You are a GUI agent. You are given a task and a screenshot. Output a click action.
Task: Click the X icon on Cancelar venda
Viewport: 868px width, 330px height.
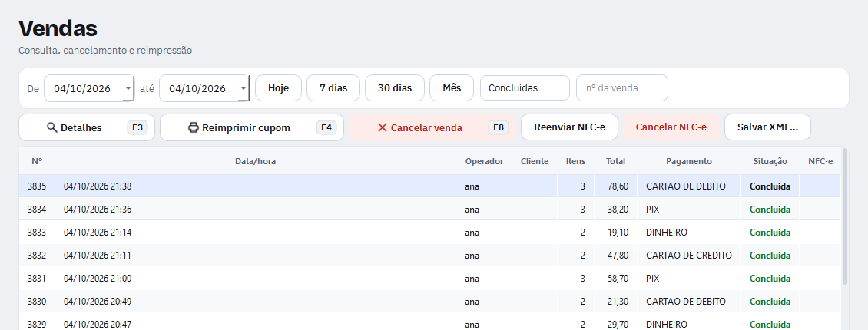[382, 127]
